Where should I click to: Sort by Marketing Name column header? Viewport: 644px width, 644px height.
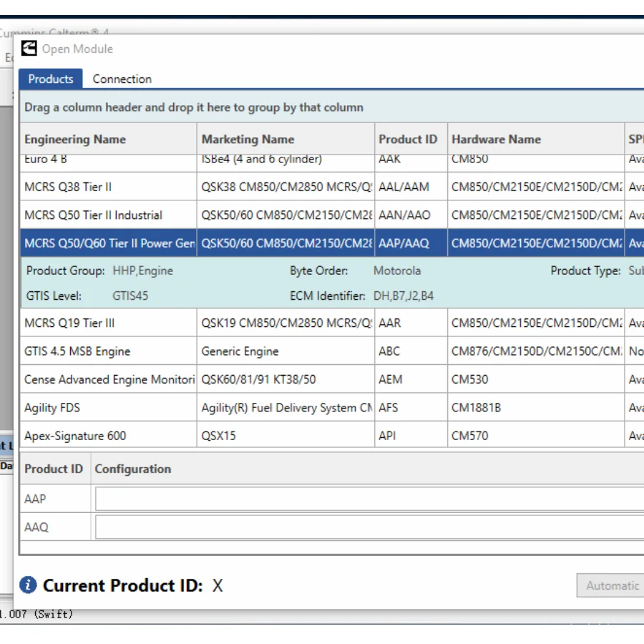click(x=248, y=140)
